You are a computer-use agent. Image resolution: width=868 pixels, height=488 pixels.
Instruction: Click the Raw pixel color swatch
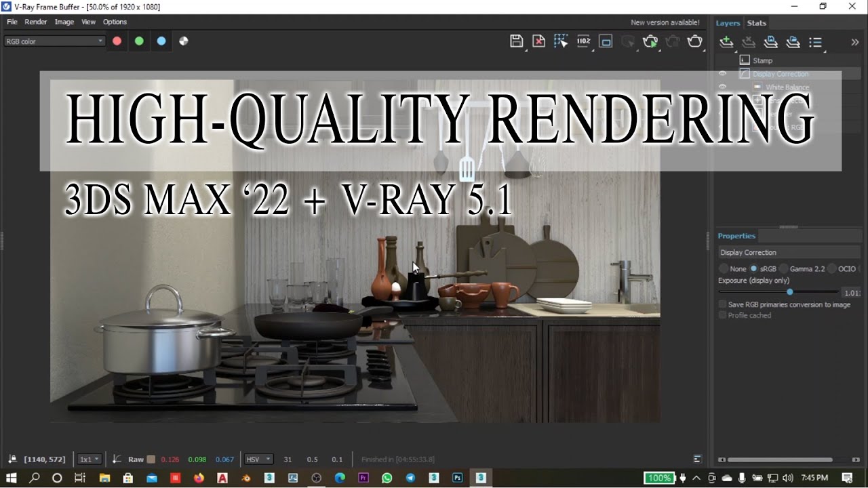coord(151,460)
